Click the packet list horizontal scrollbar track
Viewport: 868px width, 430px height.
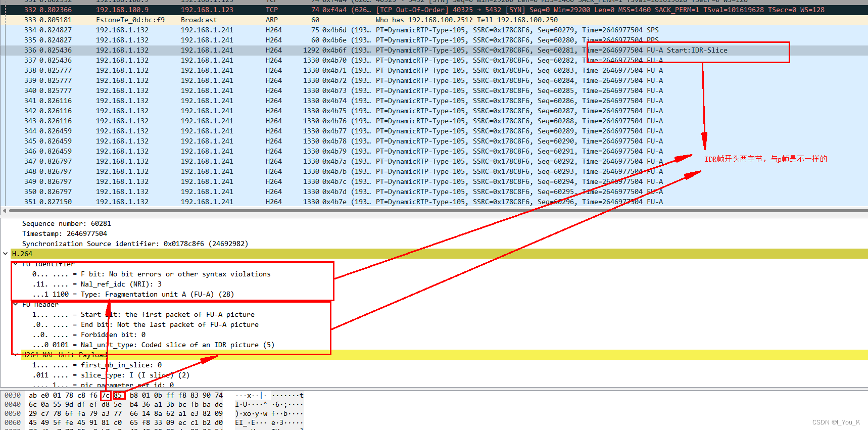point(439,211)
